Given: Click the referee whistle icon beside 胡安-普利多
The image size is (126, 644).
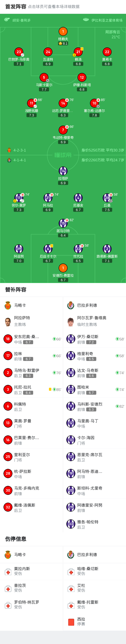Looking at the screenshot, I should [7, 20].
